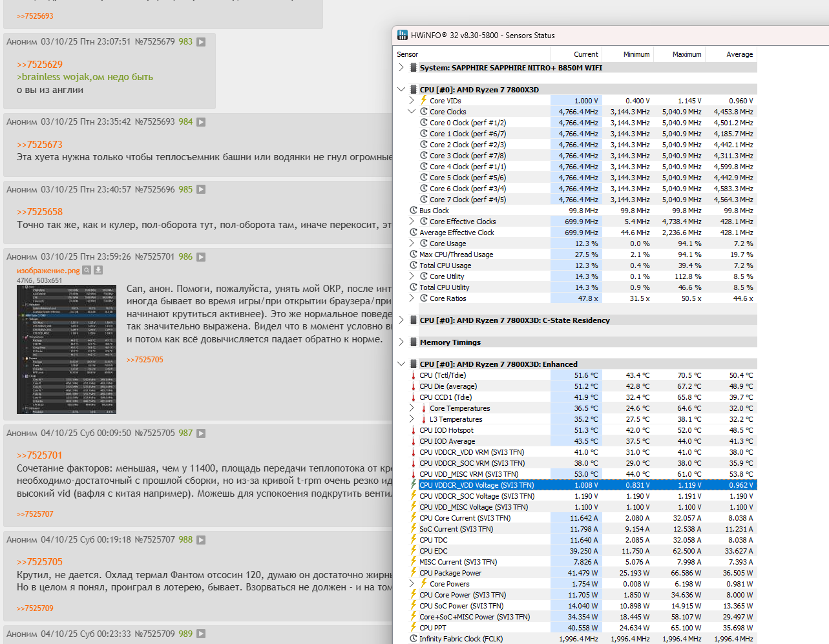Open post menu arrow beside post number 983
This screenshot has height=644, width=829.
[201, 42]
